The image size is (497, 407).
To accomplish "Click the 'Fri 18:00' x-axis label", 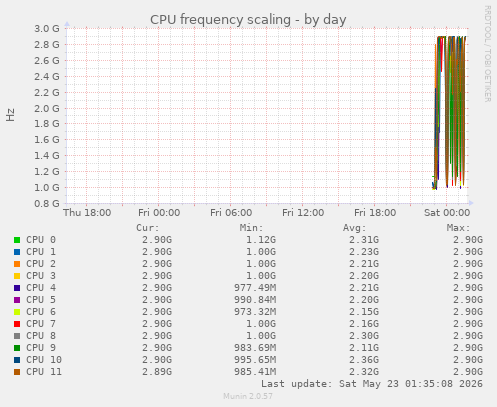I will click(x=375, y=213).
